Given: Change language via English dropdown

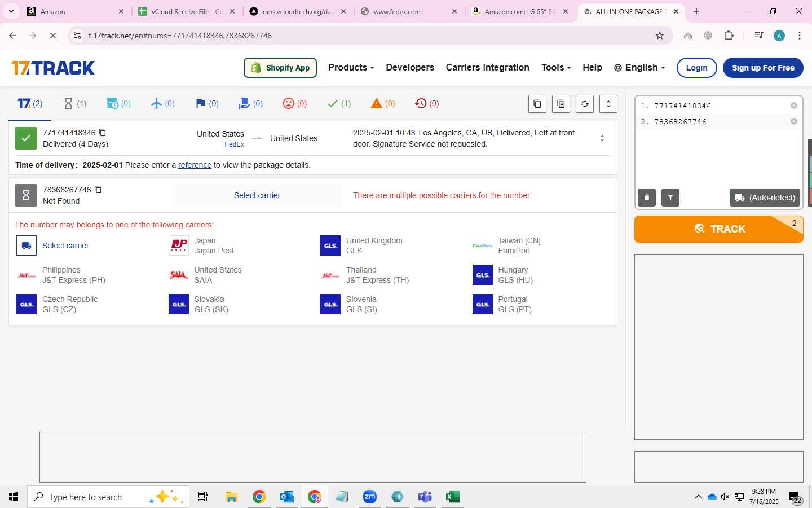Looking at the screenshot, I should point(639,67).
